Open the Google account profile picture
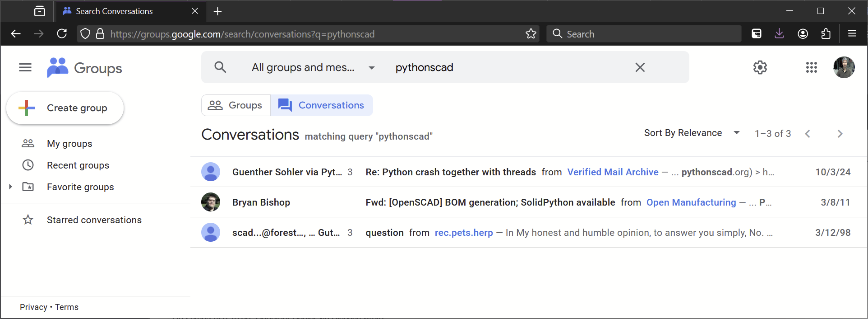The width and height of the screenshot is (868, 319). pos(844,67)
